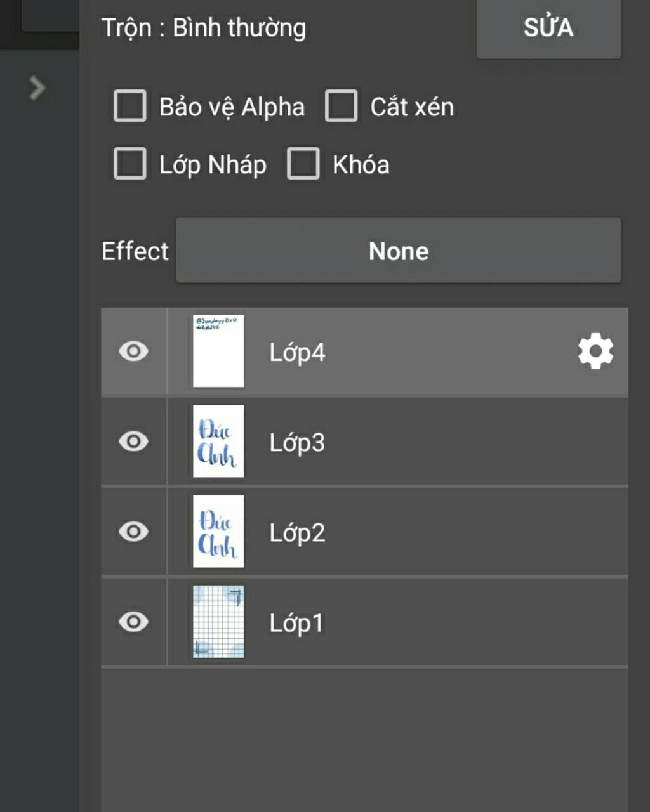Click the Lớp3 Đức Anh thumbnail
The height and width of the screenshot is (812, 650).
[x=218, y=442]
